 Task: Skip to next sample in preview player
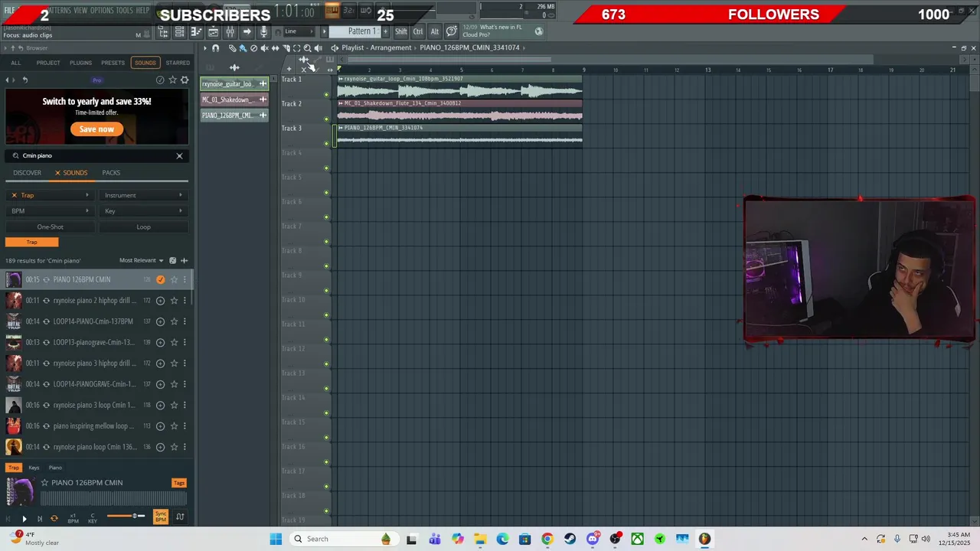[40, 518]
